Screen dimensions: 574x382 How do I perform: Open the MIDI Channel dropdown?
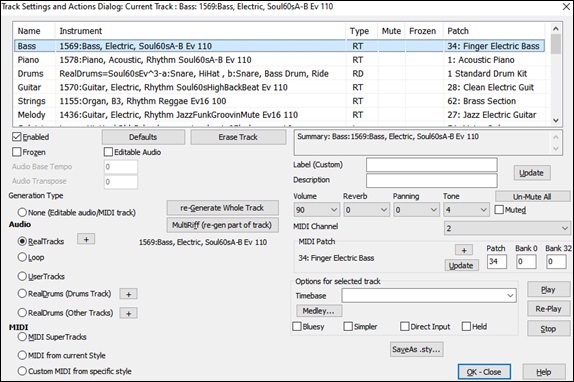coord(507,228)
